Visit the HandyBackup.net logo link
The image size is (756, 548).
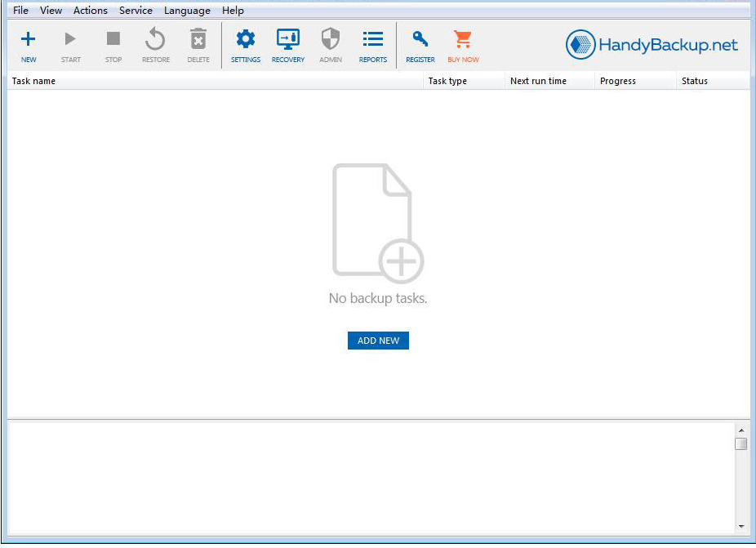[x=652, y=45]
